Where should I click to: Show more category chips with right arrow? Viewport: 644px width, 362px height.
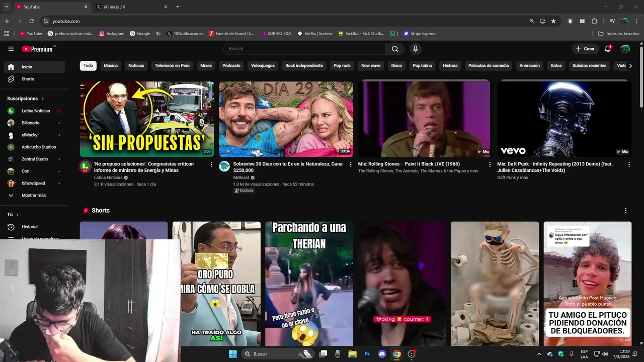630,66
